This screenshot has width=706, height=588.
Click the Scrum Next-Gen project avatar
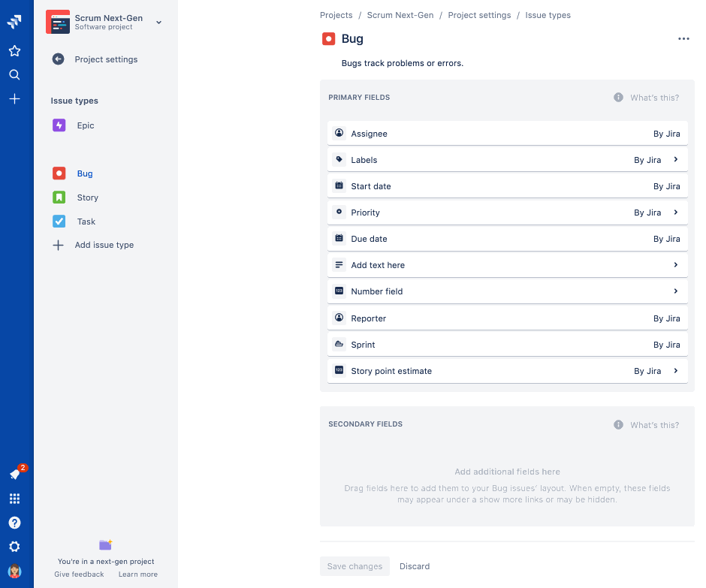pos(58,22)
